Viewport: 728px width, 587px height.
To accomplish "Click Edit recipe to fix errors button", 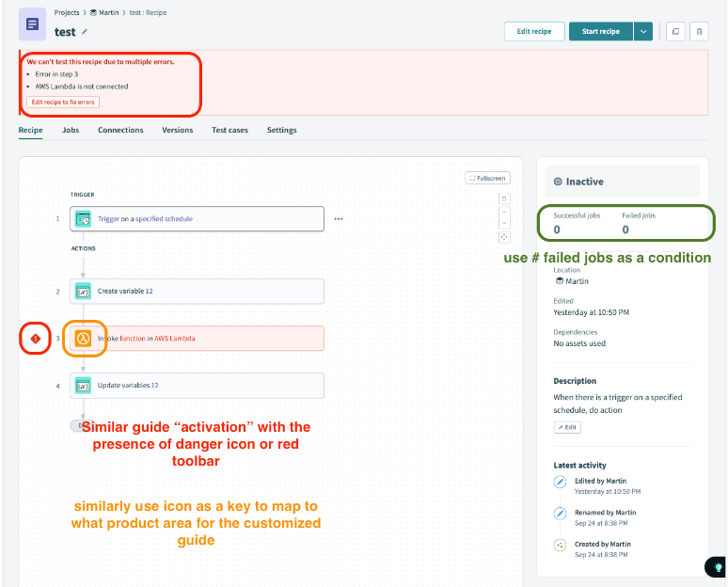I will [x=63, y=102].
